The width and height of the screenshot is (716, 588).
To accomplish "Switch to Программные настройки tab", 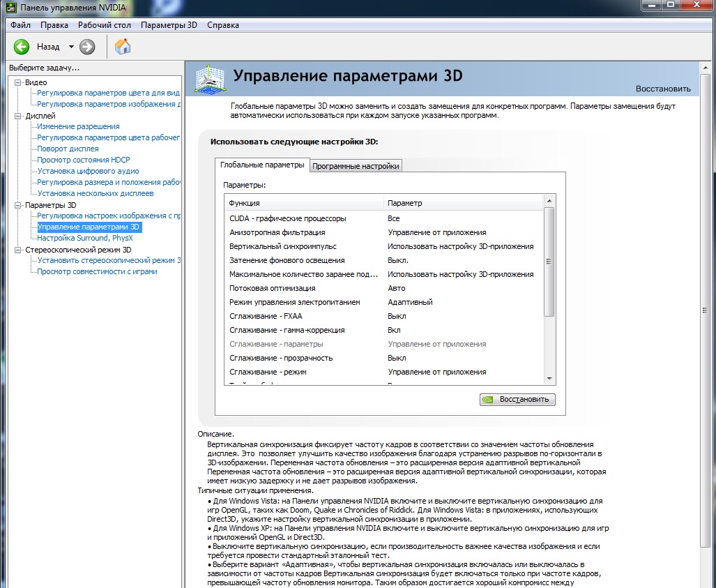I will click(x=356, y=166).
